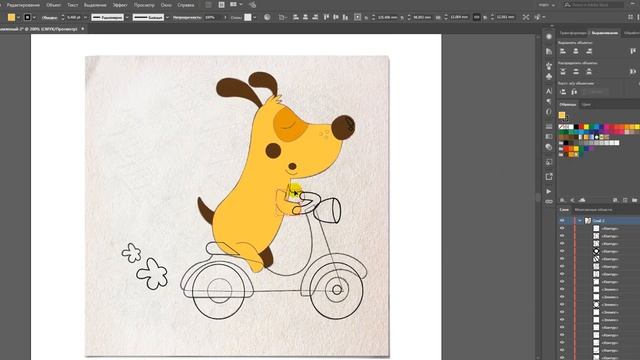Image resolution: width=640 pixels, height=360 pixels.
Task: Switch to the Слои layers tab
Action: [564, 210]
